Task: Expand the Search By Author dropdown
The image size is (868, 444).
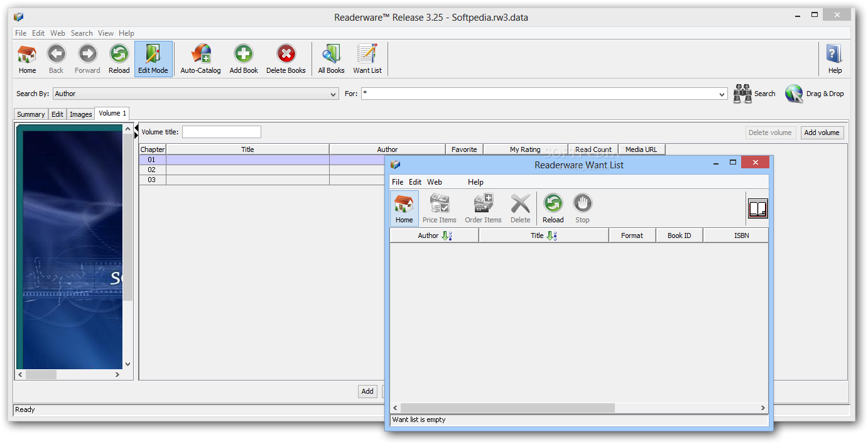Action: [334, 94]
